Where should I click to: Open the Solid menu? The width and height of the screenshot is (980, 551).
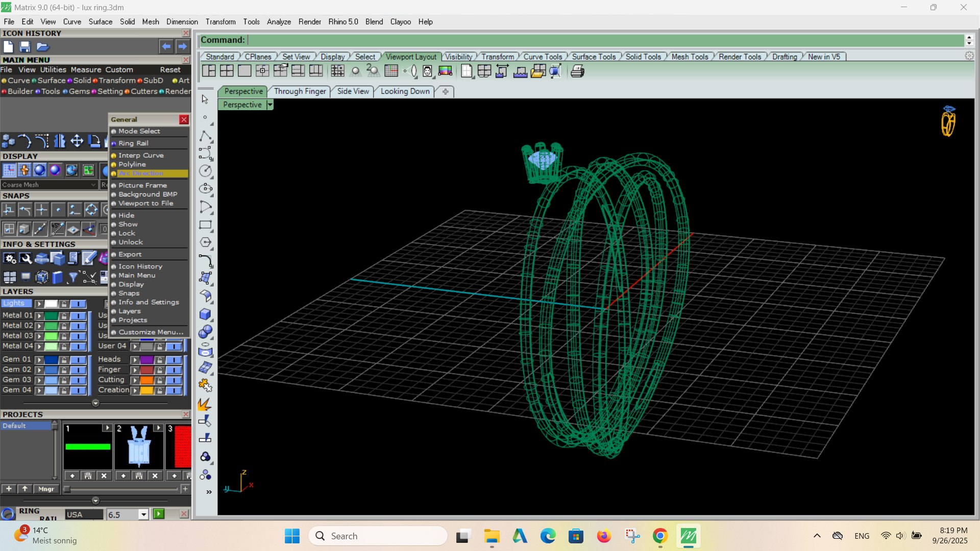coord(127,22)
